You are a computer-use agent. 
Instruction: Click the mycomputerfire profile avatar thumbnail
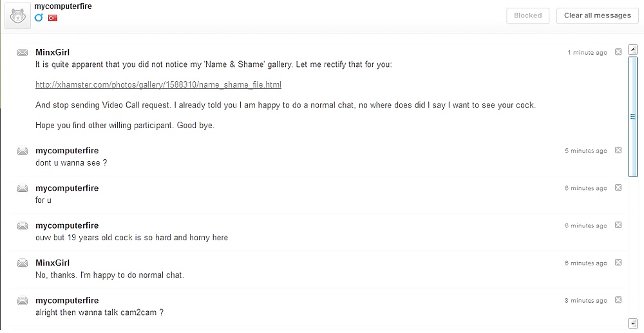[17, 16]
